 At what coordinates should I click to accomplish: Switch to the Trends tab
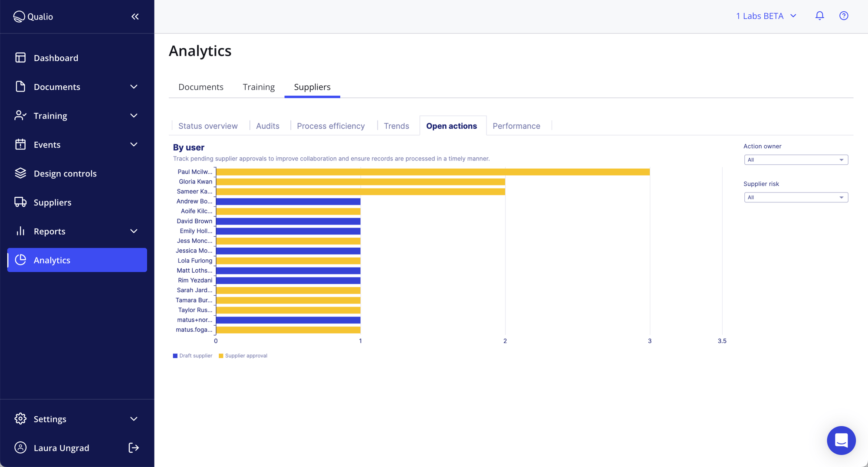[x=396, y=126]
